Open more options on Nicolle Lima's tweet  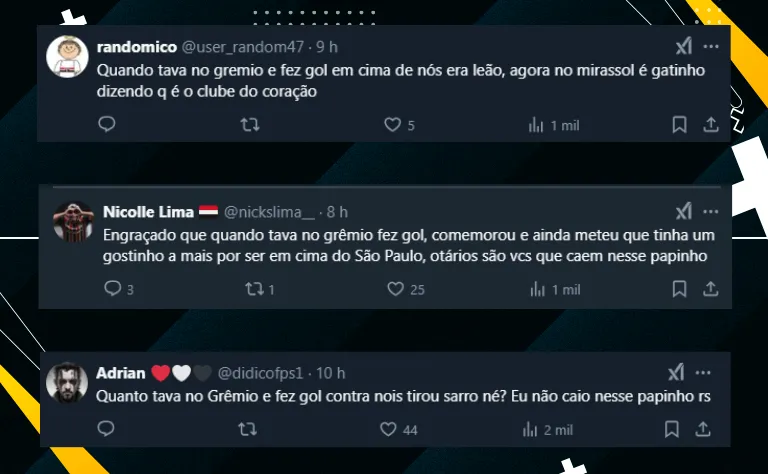(x=711, y=212)
